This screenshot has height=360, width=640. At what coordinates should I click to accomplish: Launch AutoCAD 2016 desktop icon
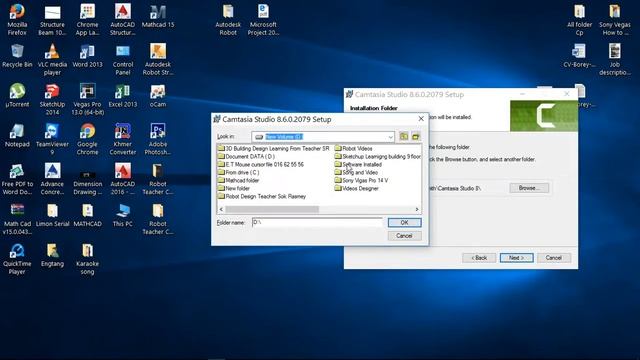(x=122, y=179)
